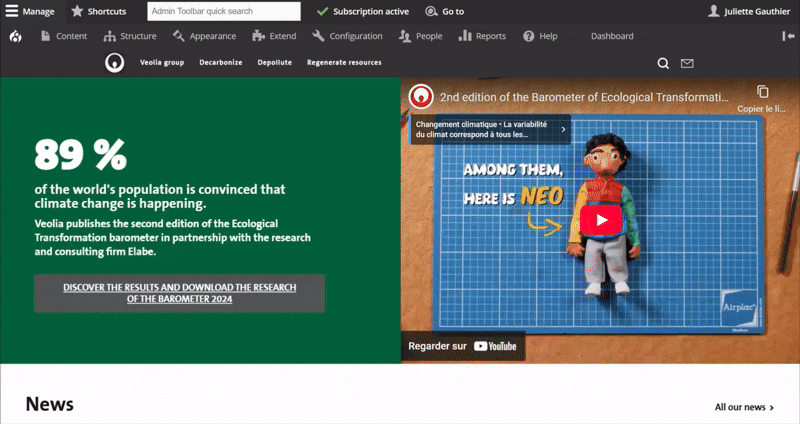Click the Manage hamburger icon
Image resolution: width=800 pixels, height=424 pixels.
point(11,11)
